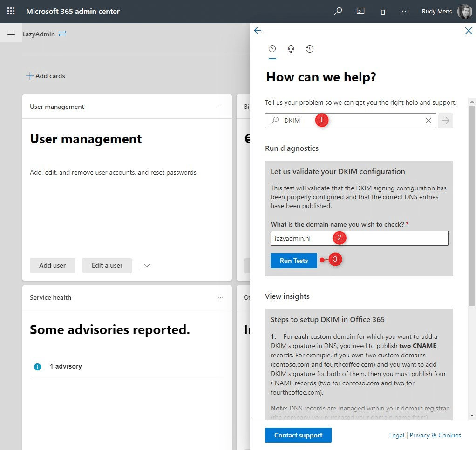Expand the user actions chevron dropdown
The image size is (476, 450).
click(147, 266)
